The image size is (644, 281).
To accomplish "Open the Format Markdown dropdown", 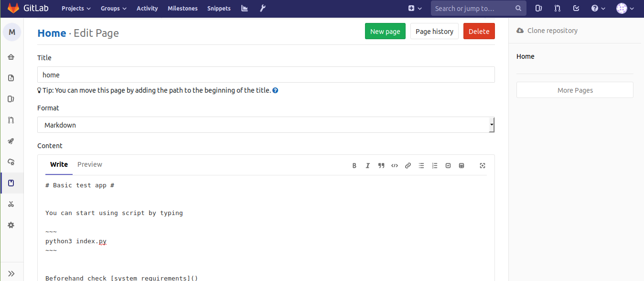I will point(266,125).
